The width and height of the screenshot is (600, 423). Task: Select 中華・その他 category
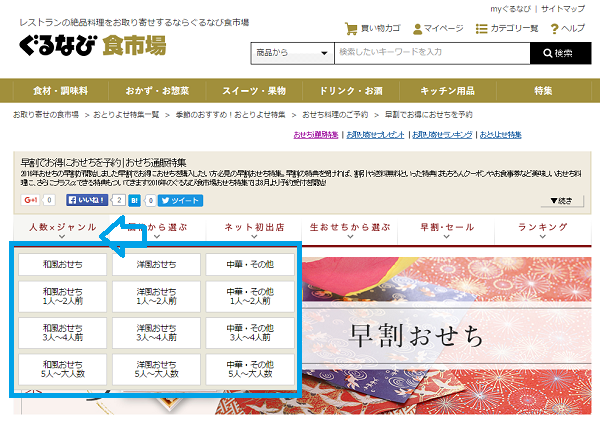click(250, 264)
